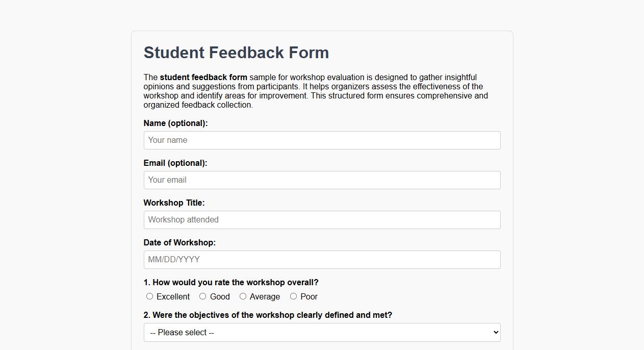Viewport: 644px width, 350px height.
Task: Click the form description paragraph
Action: 316,91
